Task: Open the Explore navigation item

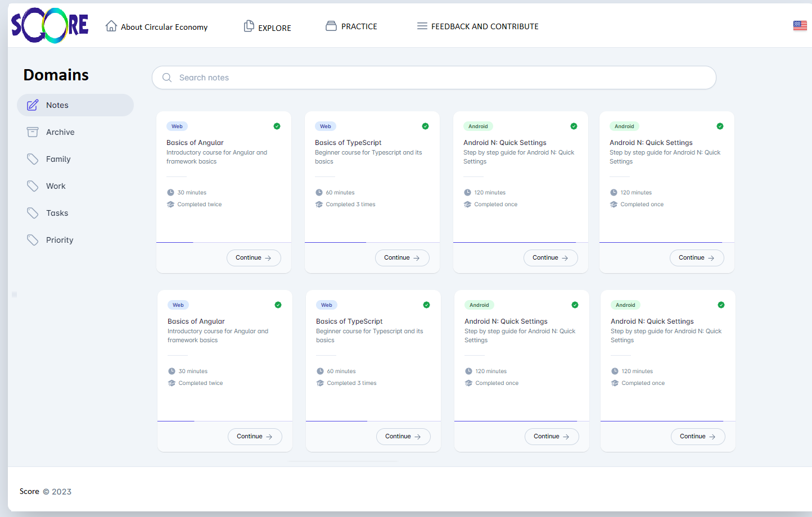Action: click(x=268, y=27)
